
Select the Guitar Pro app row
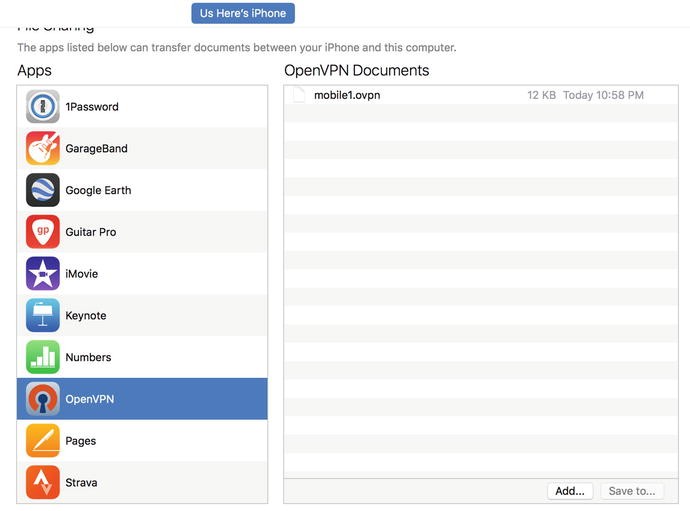(x=142, y=232)
